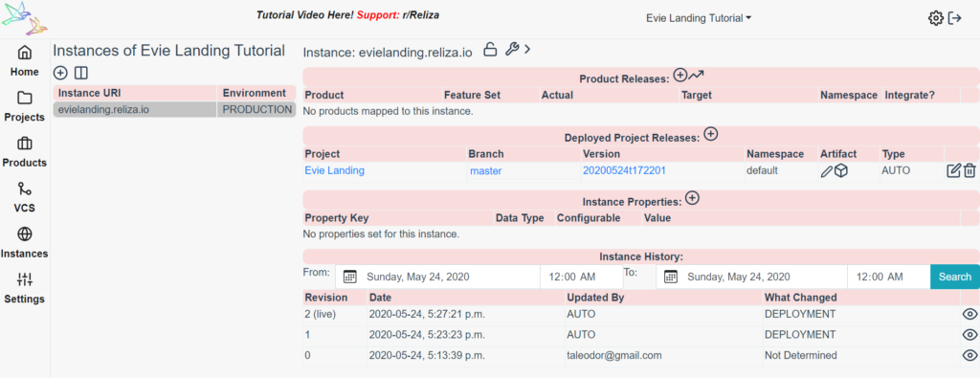This screenshot has width=980, height=378.
Task: Click the Reliza hummingbird logo
Action: [x=25, y=18]
